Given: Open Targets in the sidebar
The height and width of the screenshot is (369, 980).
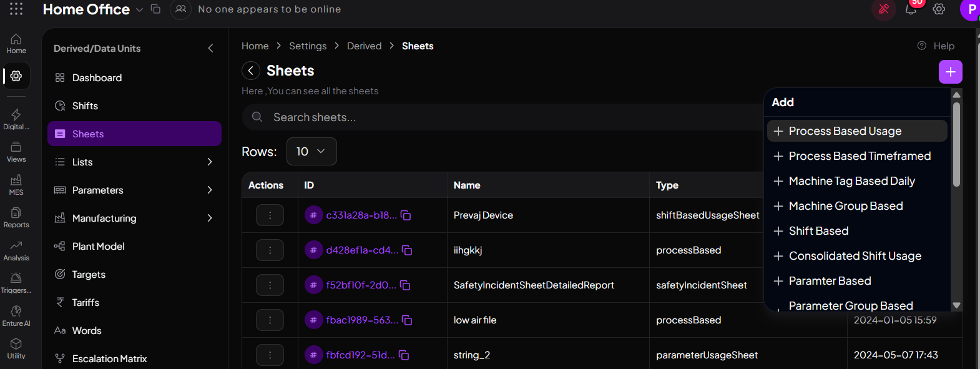Looking at the screenshot, I should pyautogui.click(x=134, y=274).
